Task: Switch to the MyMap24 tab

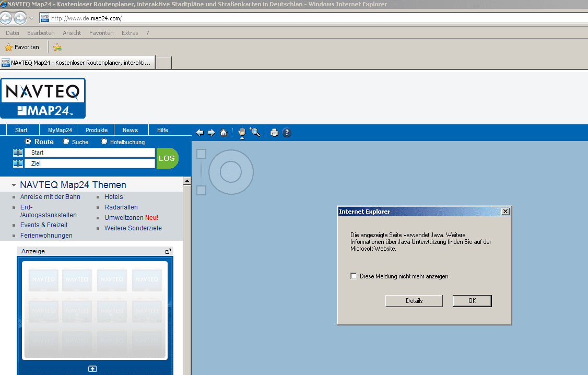Action: 60,130
